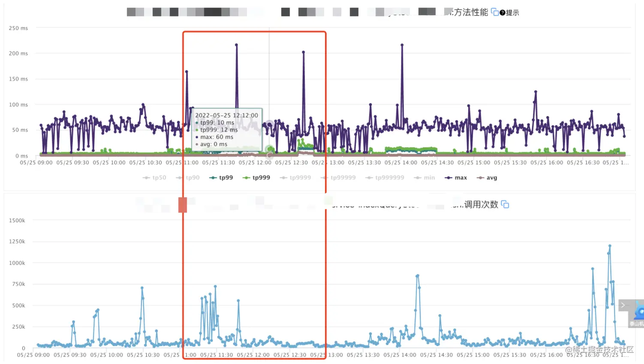Show the min series in legend

coord(424,177)
